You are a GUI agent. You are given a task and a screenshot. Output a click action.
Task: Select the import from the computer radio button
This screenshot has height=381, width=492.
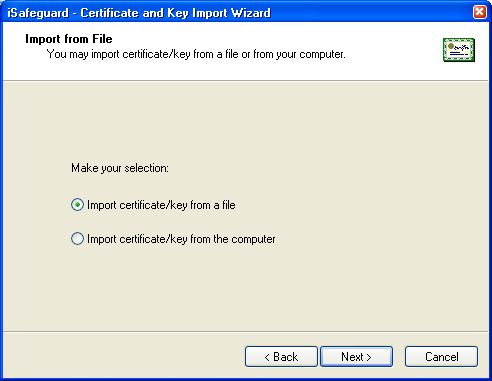77,239
